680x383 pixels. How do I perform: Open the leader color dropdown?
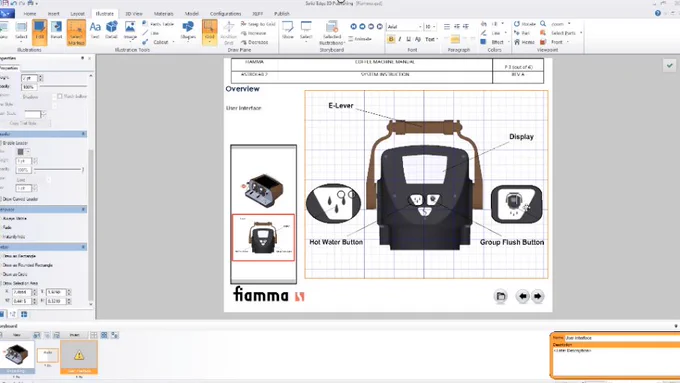pos(28,152)
